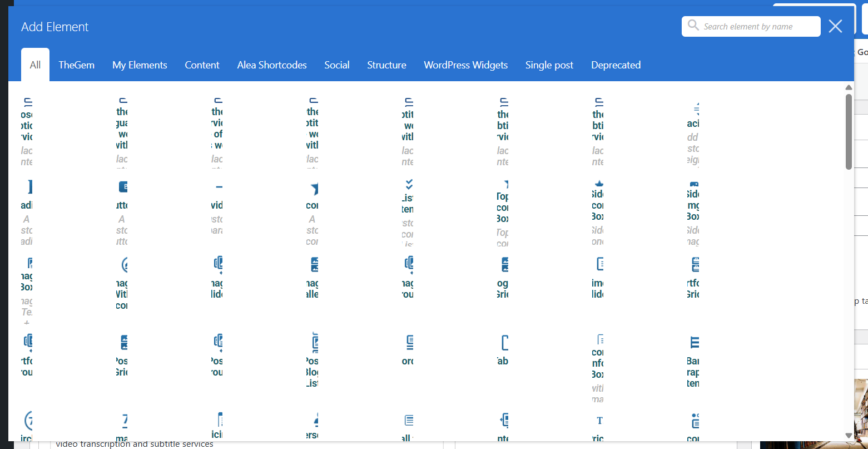Click the scrollbar down arrow
This screenshot has height=449, width=868.
point(849,435)
